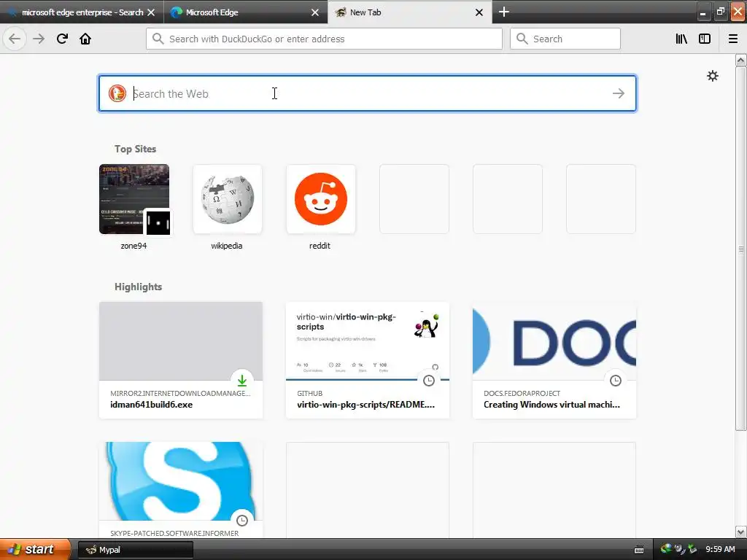This screenshot has height=560, width=747.
Task: Open the hamburger application menu
Action: 733,39
